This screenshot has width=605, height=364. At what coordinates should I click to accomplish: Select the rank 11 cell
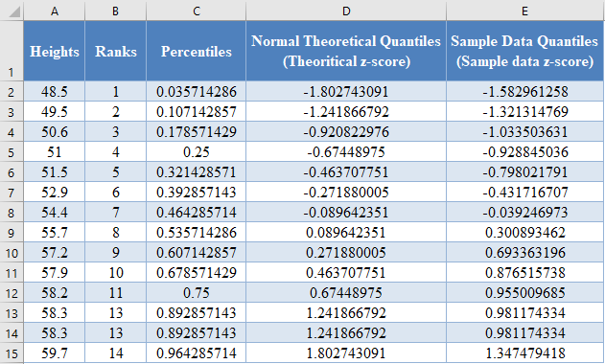tap(116, 293)
